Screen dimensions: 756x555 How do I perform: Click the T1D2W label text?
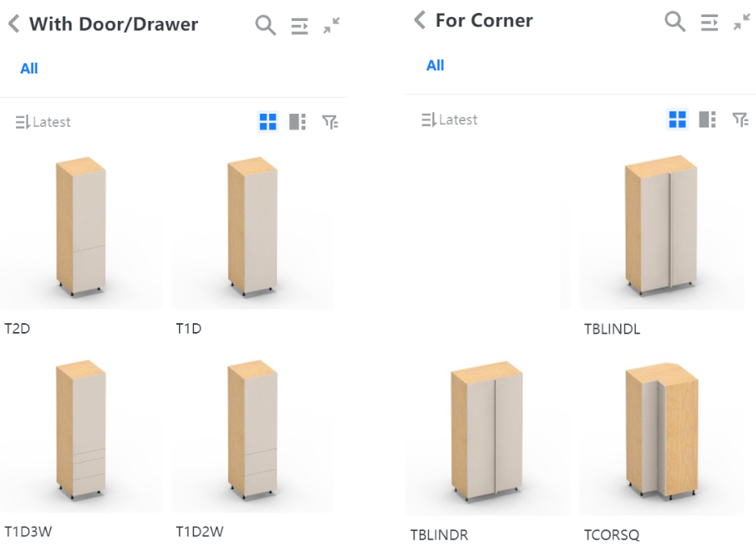click(x=199, y=532)
